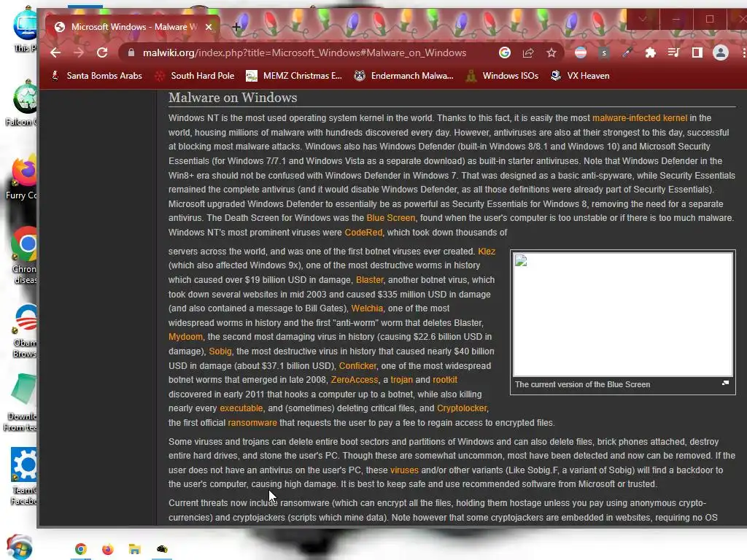This screenshot has width=747, height=560.
Task: Open the Cryptolocker article link
Action: tap(462, 408)
